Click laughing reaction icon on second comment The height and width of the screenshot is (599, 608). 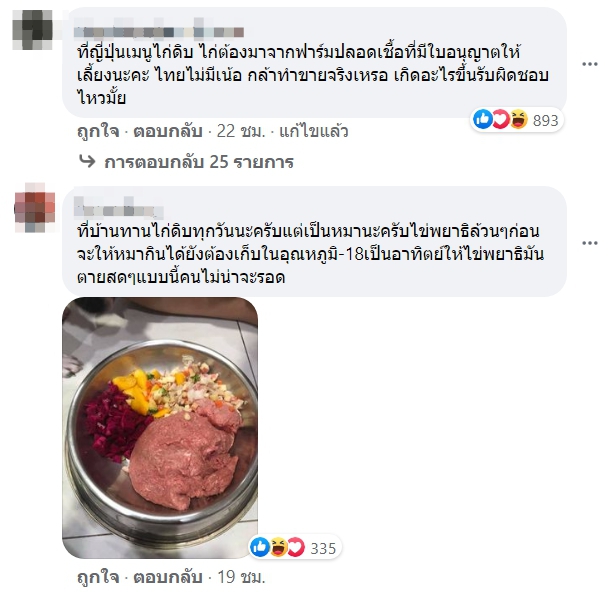pos(278,547)
